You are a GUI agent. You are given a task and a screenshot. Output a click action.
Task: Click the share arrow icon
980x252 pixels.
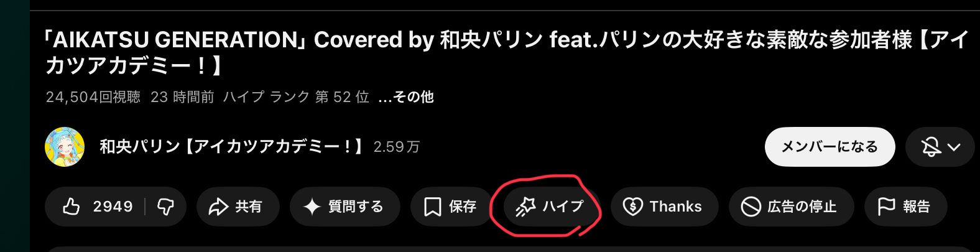(x=218, y=207)
